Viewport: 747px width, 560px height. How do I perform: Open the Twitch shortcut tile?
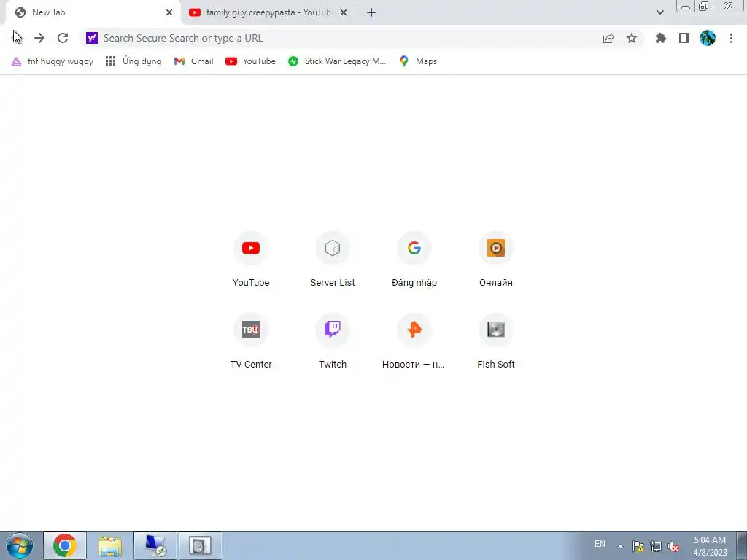click(333, 341)
